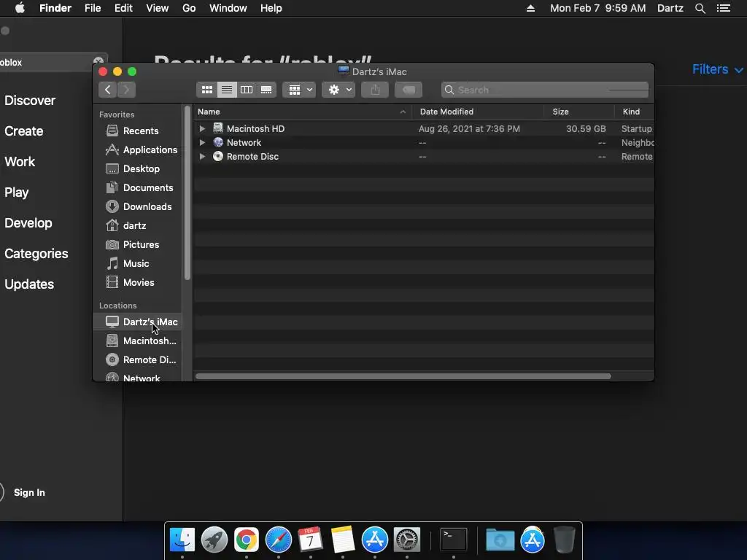Image resolution: width=747 pixels, height=560 pixels.
Task: Select the Remote Disc row in list
Action: pos(424,156)
